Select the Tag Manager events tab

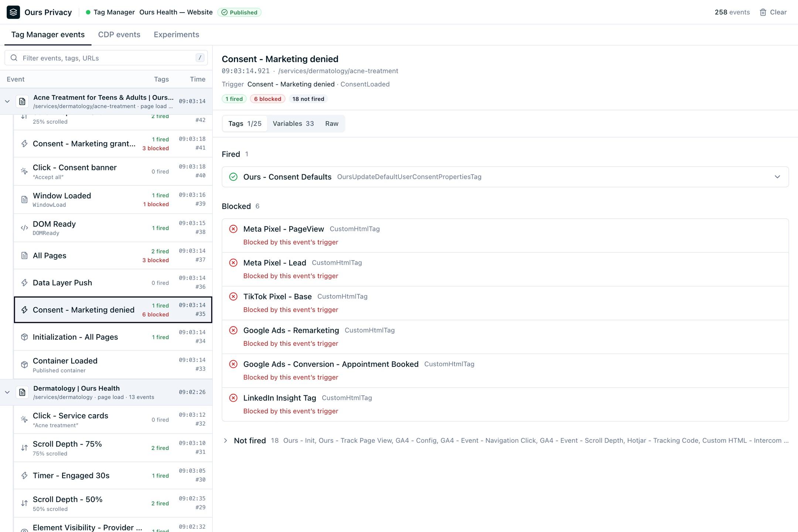48,35
